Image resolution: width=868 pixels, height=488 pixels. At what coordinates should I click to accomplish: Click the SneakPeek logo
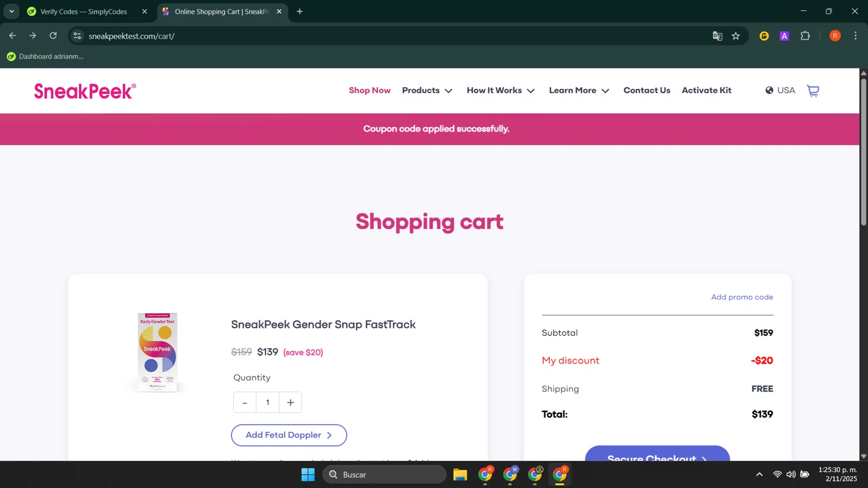pyautogui.click(x=85, y=91)
